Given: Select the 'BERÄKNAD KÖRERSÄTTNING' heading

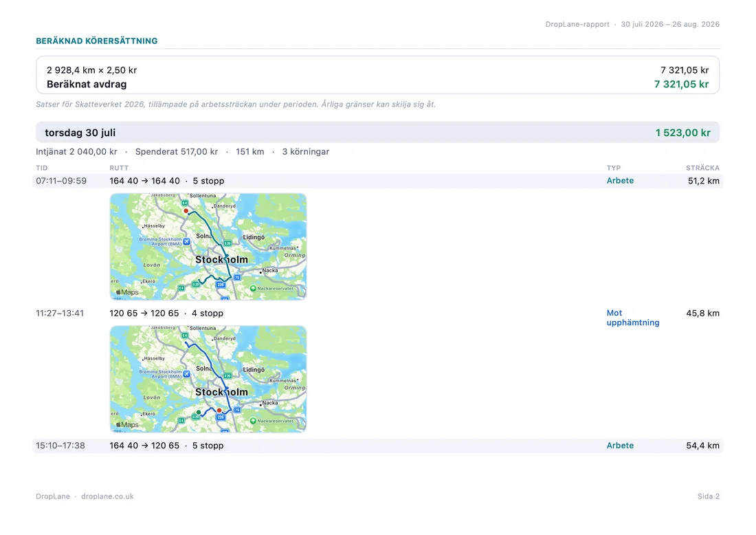Looking at the screenshot, I should tap(96, 41).
